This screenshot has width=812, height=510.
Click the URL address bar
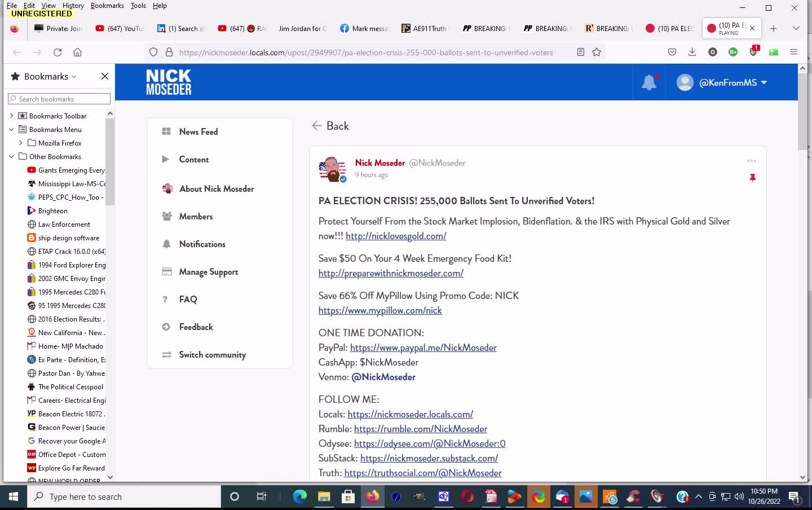click(367, 52)
